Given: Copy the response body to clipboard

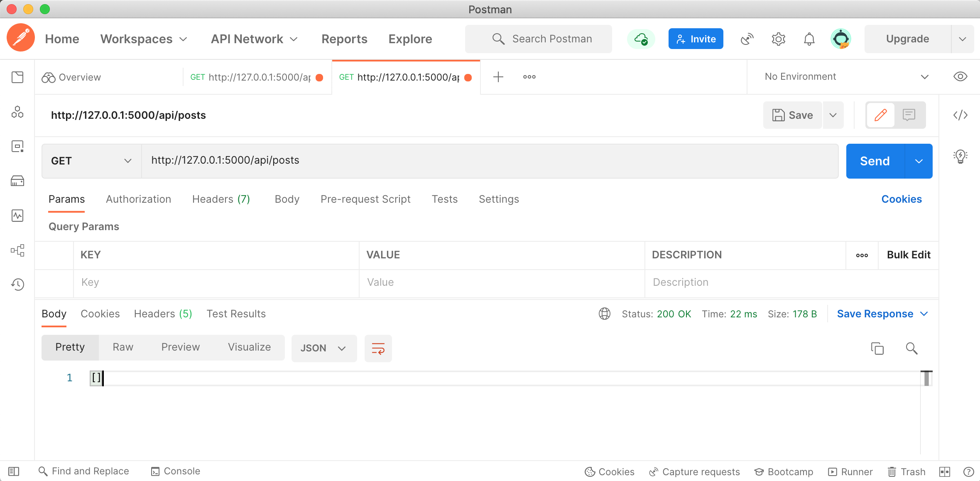Looking at the screenshot, I should click(877, 348).
